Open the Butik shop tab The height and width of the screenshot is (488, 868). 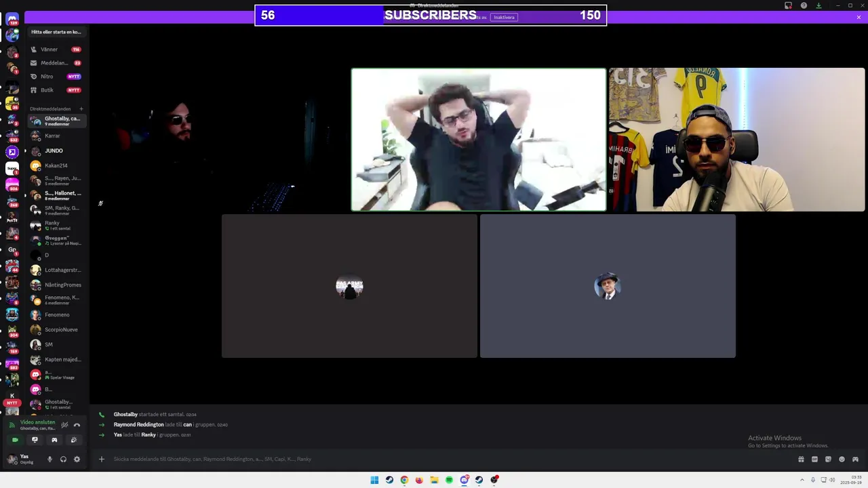coord(56,90)
